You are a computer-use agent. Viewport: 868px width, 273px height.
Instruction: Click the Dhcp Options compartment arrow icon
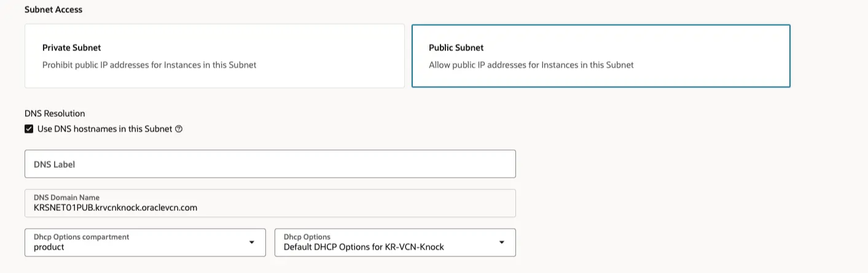(251, 242)
